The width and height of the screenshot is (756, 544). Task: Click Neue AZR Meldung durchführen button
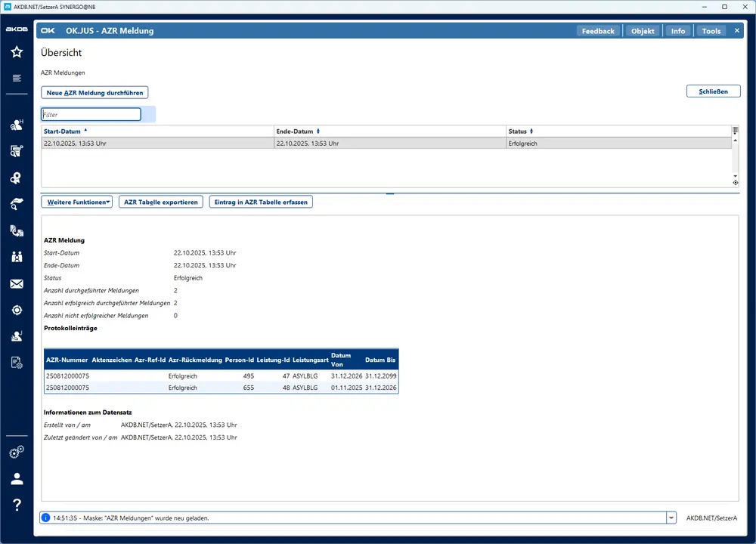coord(94,92)
